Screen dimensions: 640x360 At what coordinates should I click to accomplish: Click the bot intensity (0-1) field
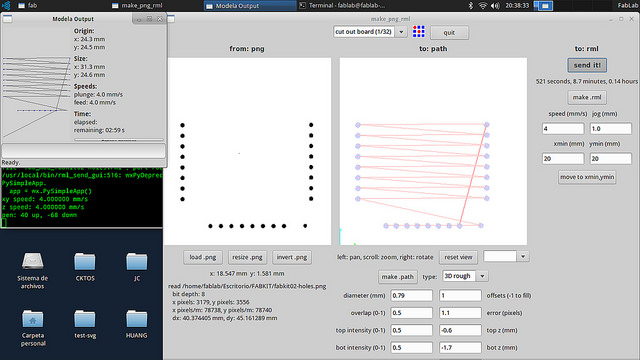[411, 348]
